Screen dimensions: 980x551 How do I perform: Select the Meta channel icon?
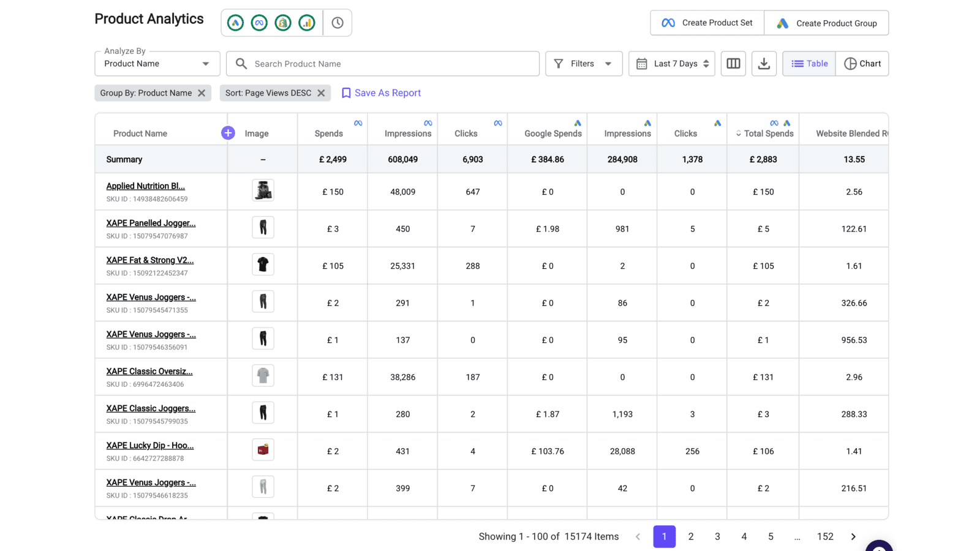click(x=259, y=23)
